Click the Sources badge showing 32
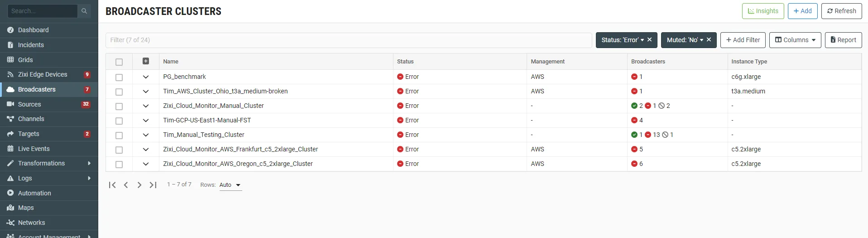This screenshot has width=868, height=238. tap(86, 104)
